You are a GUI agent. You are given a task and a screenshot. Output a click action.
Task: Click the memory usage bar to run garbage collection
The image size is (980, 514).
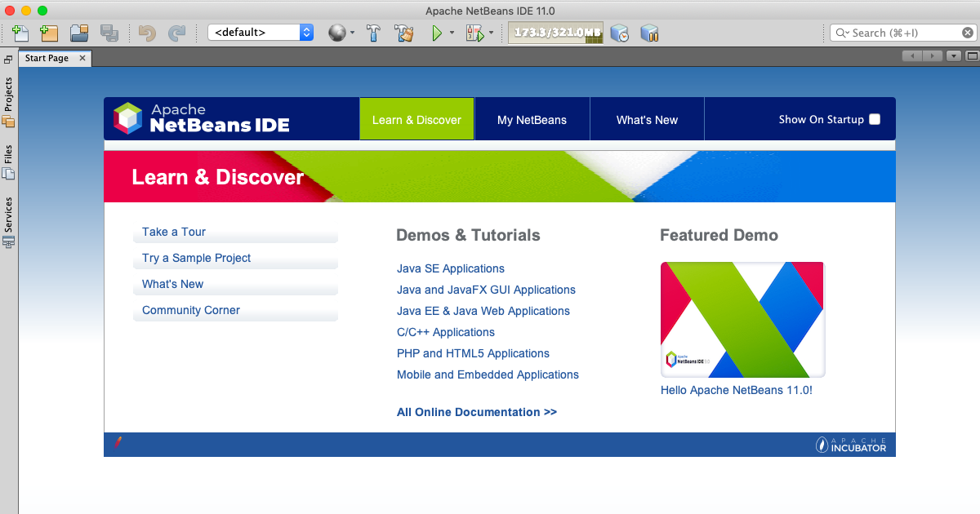[x=555, y=33]
